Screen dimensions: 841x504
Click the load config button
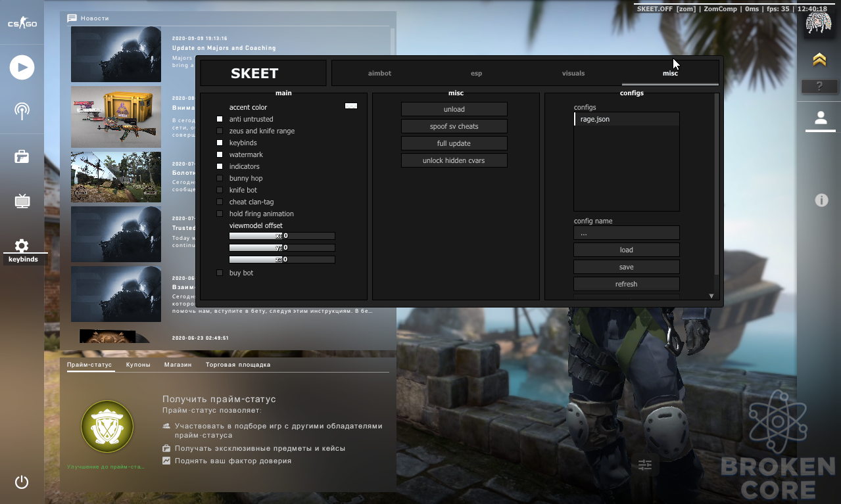pyautogui.click(x=627, y=250)
